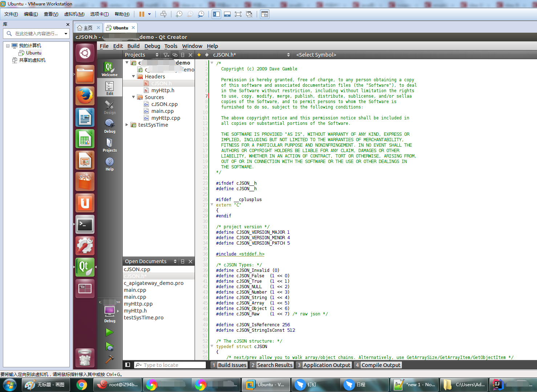Go back with the yellow arrow
Viewport: 537px width, 392px height.
(x=199, y=55)
